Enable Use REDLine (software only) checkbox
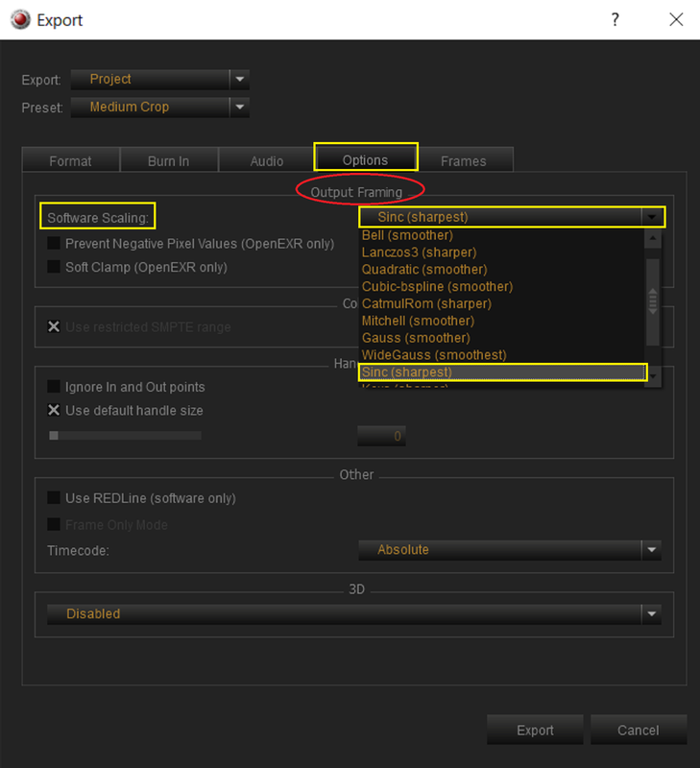 54,497
